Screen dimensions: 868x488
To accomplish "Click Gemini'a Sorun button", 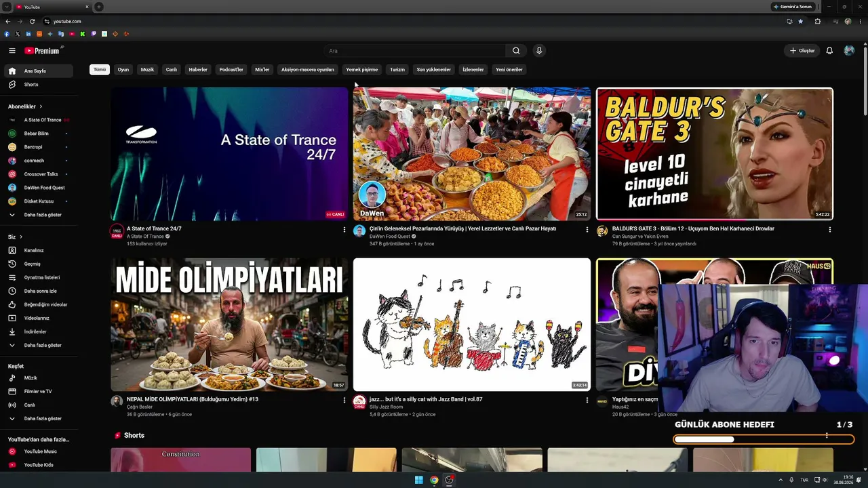I will point(793,7).
